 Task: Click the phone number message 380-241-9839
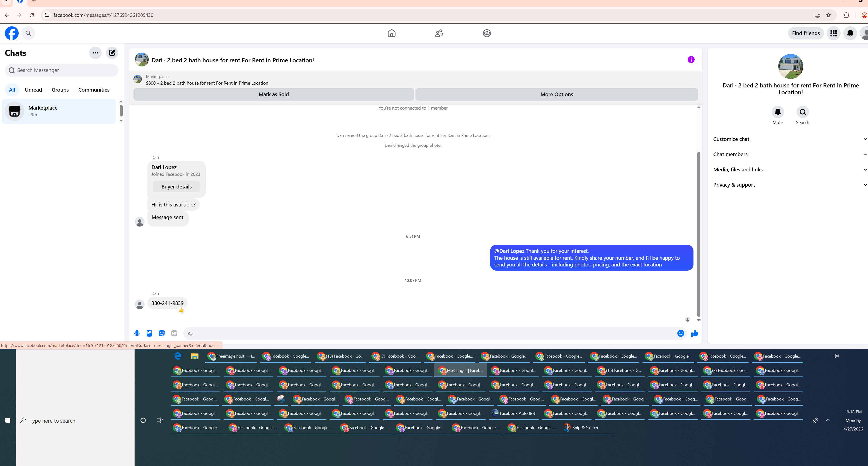coord(167,303)
